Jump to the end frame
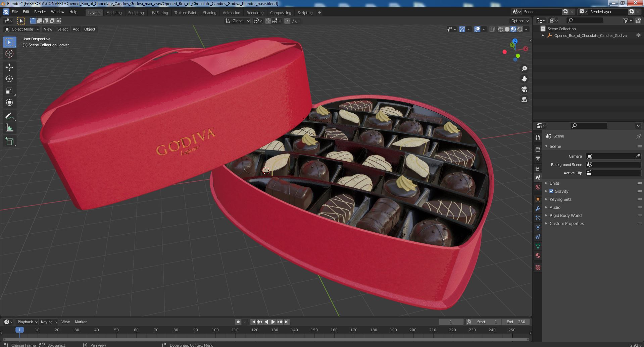This screenshot has width=644, height=347. 287,322
